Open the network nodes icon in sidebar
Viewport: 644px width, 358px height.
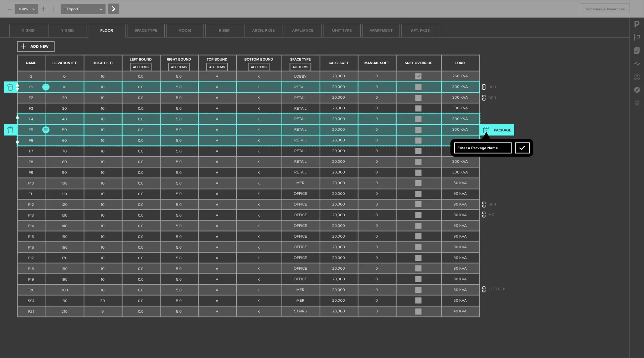[637, 103]
